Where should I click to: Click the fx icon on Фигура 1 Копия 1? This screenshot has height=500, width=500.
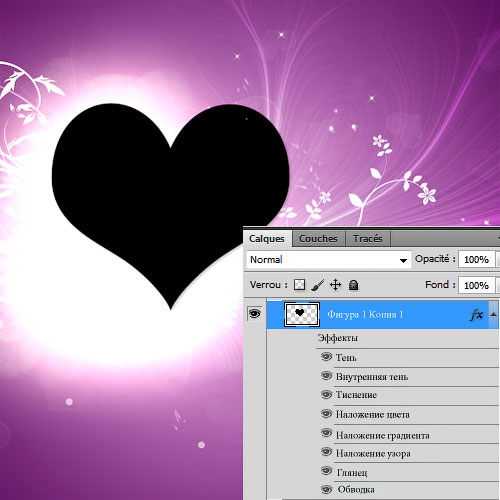pos(476,314)
